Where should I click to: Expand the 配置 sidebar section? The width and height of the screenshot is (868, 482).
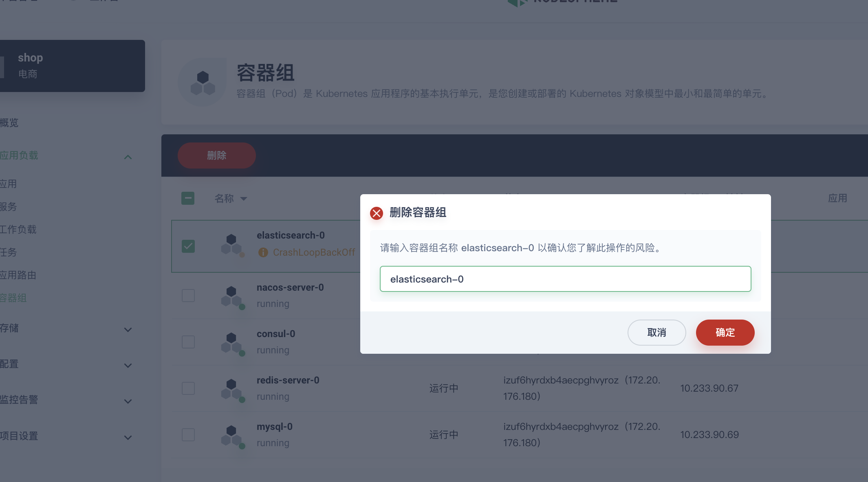(x=128, y=366)
